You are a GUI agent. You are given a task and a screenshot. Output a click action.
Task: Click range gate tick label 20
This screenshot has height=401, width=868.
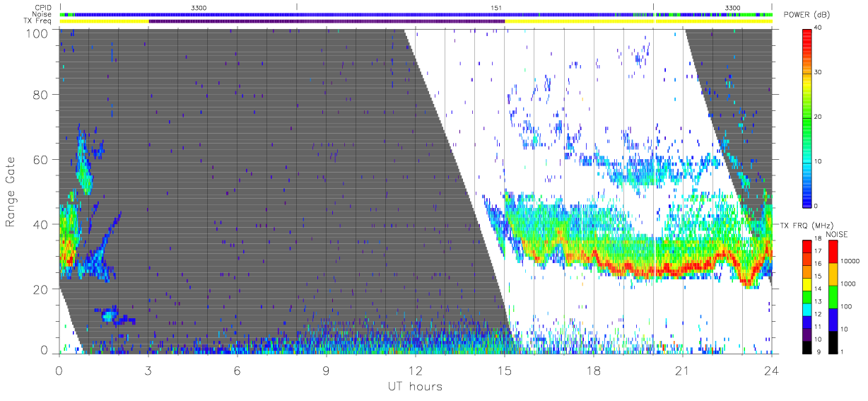click(40, 289)
